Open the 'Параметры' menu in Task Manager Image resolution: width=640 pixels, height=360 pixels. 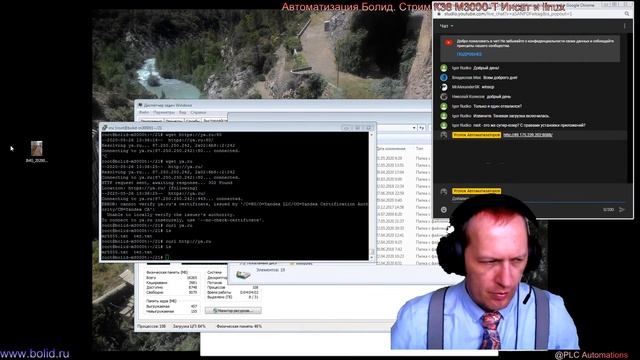pos(164,112)
